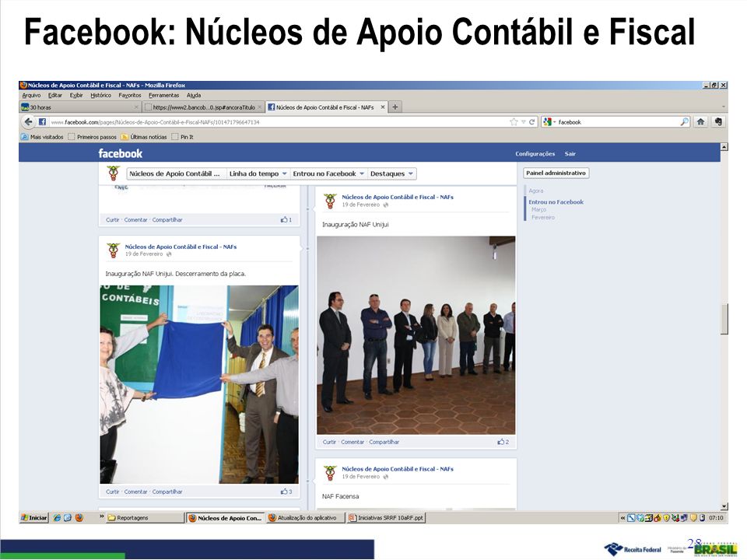Open a new tab with plus button
This screenshot has height=560, width=747.
click(x=395, y=107)
